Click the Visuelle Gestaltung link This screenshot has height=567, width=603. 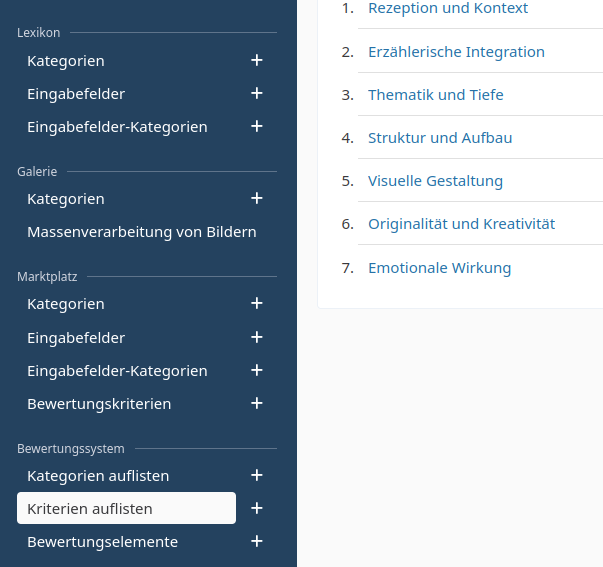[x=435, y=181]
